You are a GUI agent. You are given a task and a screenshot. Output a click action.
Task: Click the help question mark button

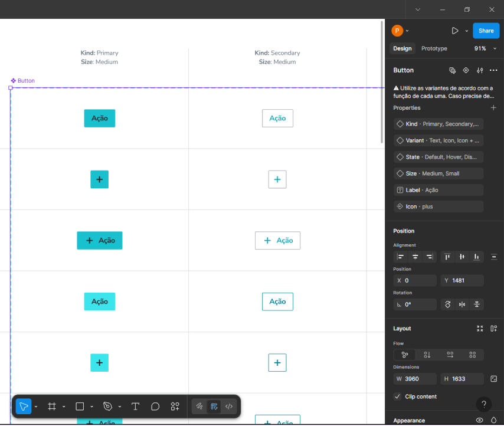click(x=483, y=404)
